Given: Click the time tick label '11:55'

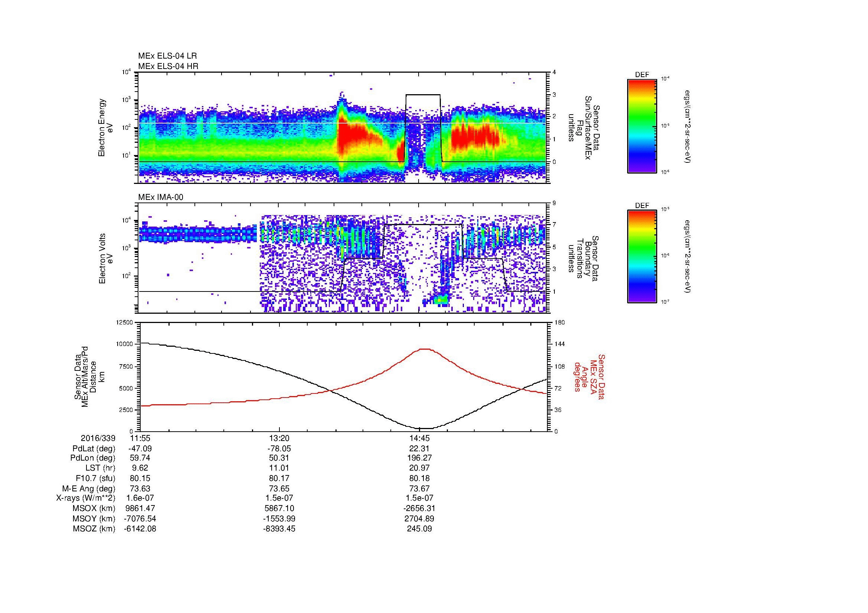Looking at the screenshot, I should pyautogui.click(x=140, y=438).
